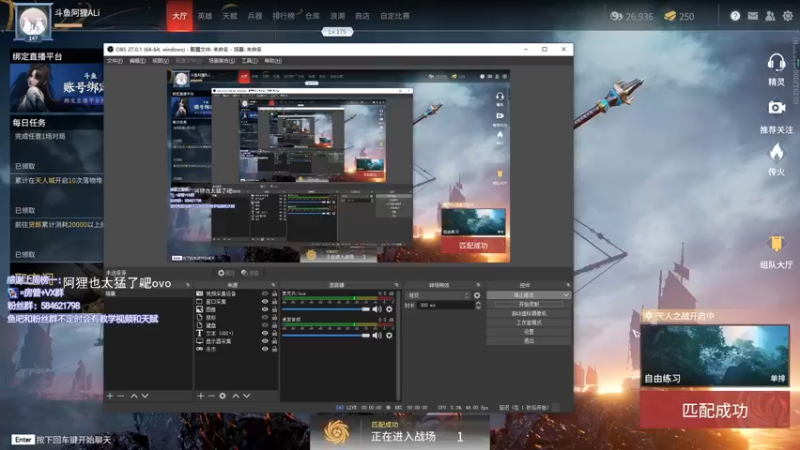
Task: Toggle the lock on the 显示器采集 source
Action: pyautogui.click(x=274, y=341)
